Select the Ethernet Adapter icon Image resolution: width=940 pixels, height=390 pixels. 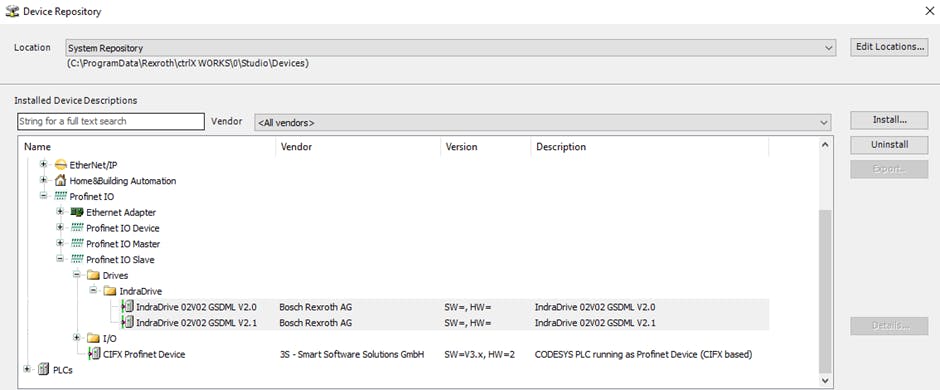coord(77,212)
